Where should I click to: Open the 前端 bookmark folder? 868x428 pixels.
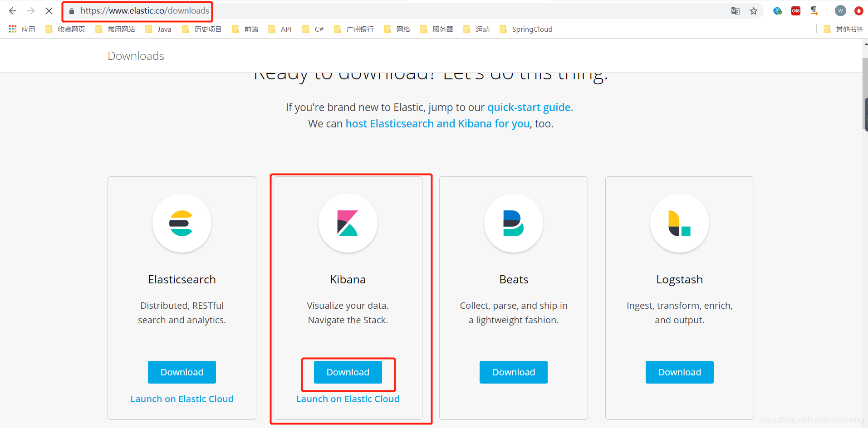tap(245, 29)
